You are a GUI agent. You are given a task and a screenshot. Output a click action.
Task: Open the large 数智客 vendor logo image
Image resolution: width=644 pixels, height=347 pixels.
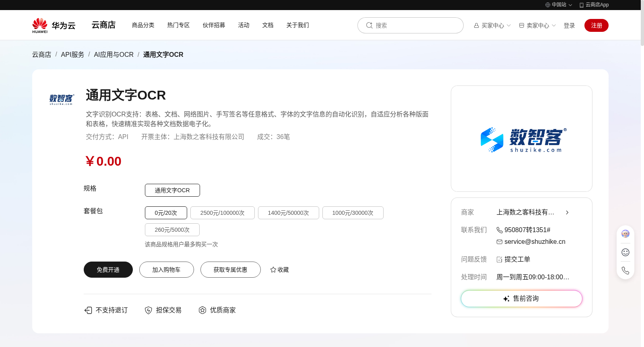coord(522,139)
